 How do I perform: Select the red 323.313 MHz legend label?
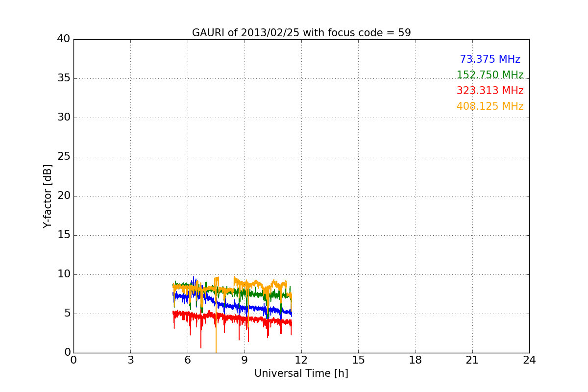[x=490, y=91]
